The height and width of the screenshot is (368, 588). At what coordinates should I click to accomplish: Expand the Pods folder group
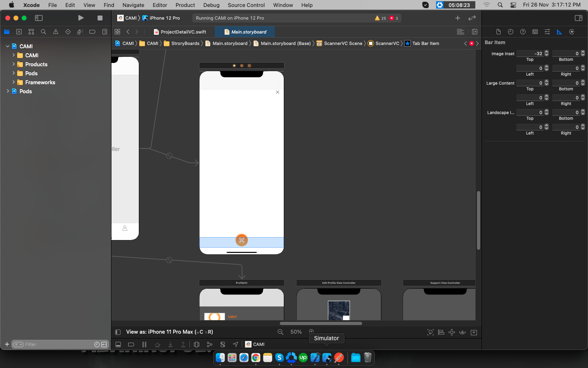point(13,73)
